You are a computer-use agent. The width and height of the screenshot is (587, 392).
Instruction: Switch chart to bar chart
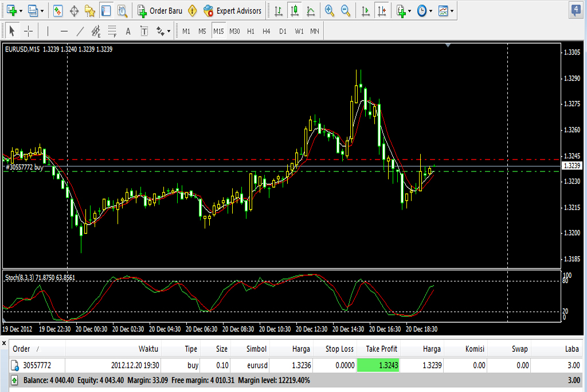click(x=278, y=11)
